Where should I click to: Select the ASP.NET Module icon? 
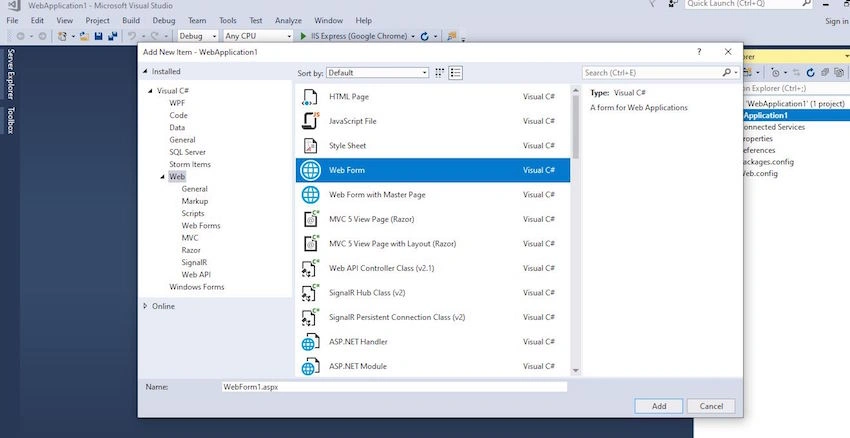coord(309,366)
